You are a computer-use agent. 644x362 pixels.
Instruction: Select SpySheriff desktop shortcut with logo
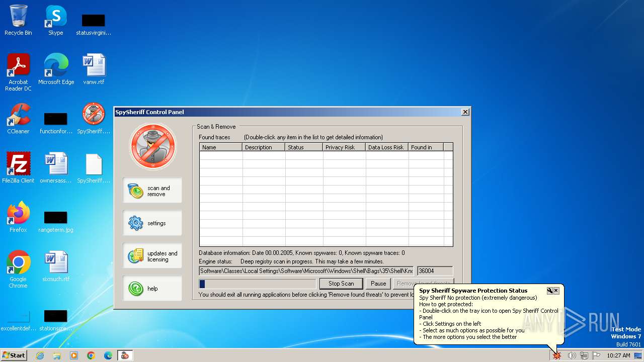point(94,118)
